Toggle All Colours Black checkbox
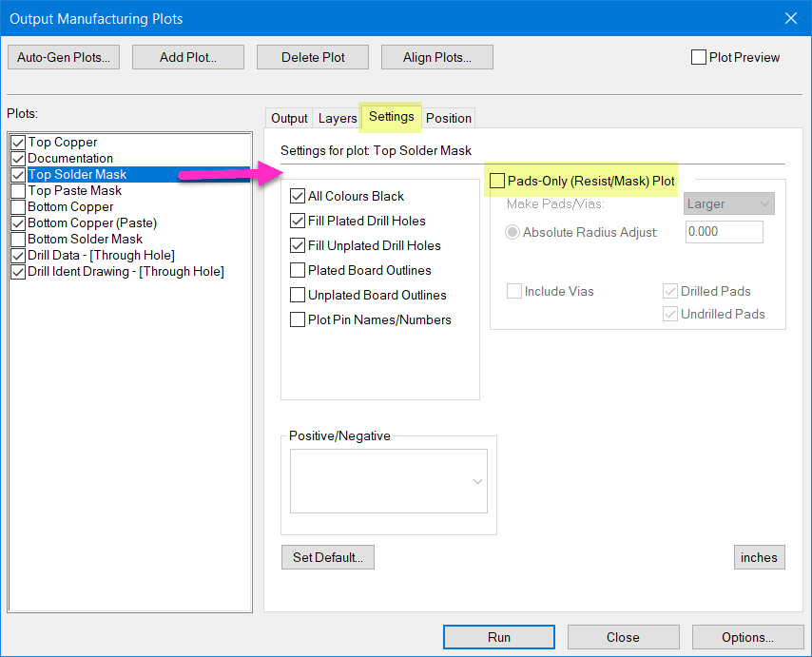This screenshot has height=657, width=812. coord(298,196)
